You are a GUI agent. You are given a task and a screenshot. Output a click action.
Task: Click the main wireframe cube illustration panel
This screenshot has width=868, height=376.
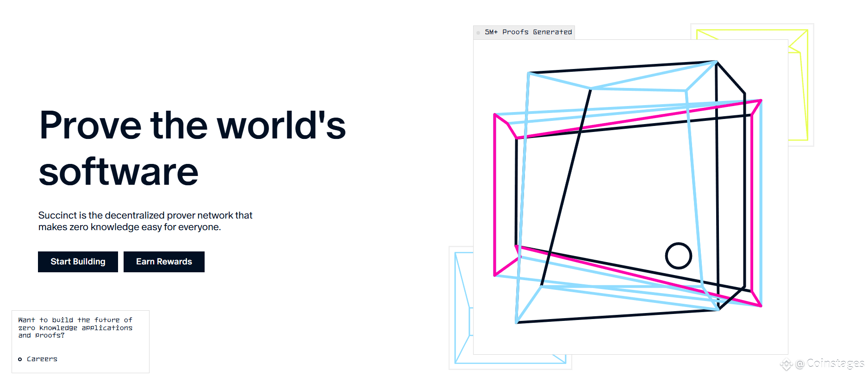pos(631,197)
